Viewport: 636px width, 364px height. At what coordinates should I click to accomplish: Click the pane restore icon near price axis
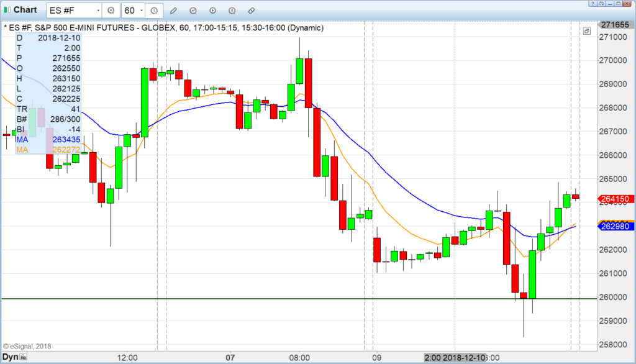click(586, 31)
